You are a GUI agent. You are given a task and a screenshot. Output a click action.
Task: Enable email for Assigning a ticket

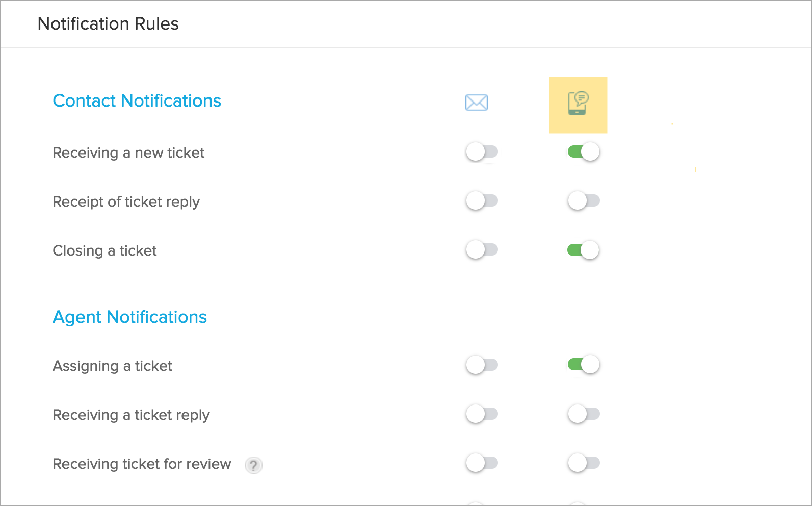(x=482, y=365)
